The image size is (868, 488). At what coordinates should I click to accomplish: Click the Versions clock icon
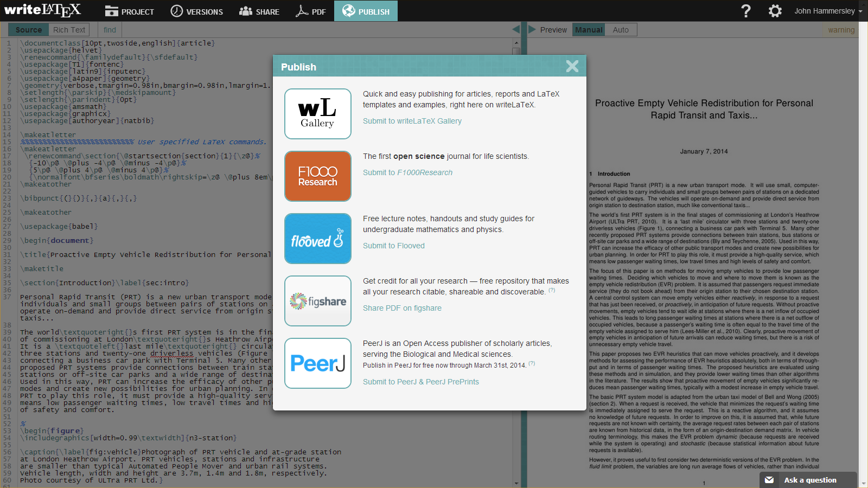[x=177, y=11]
